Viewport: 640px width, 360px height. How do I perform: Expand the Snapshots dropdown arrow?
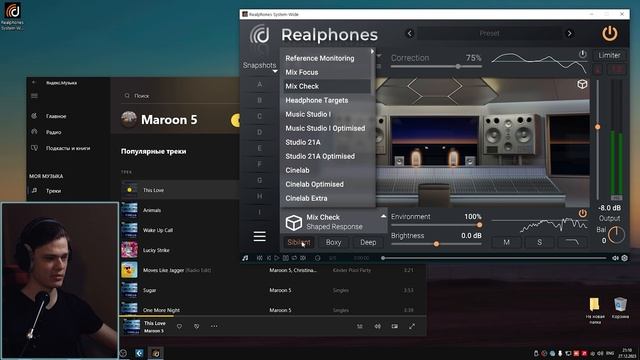[275, 71]
